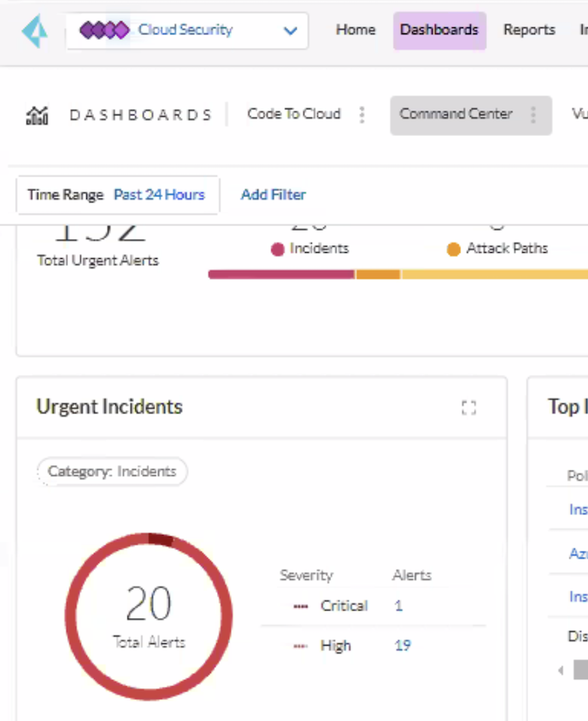Click the Add Filter link
The image size is (588, 721).
[x=273, y=195]
